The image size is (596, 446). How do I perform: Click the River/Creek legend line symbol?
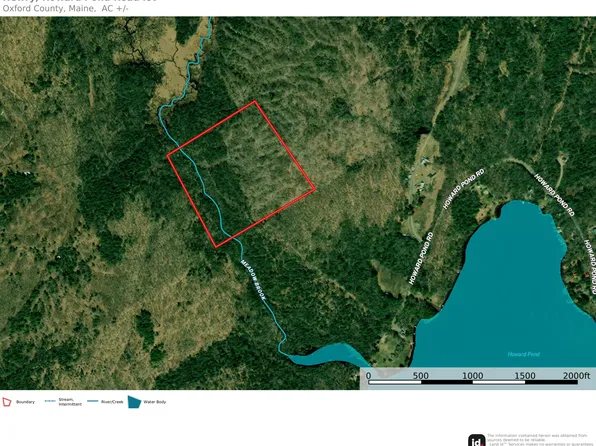(93, 401)
